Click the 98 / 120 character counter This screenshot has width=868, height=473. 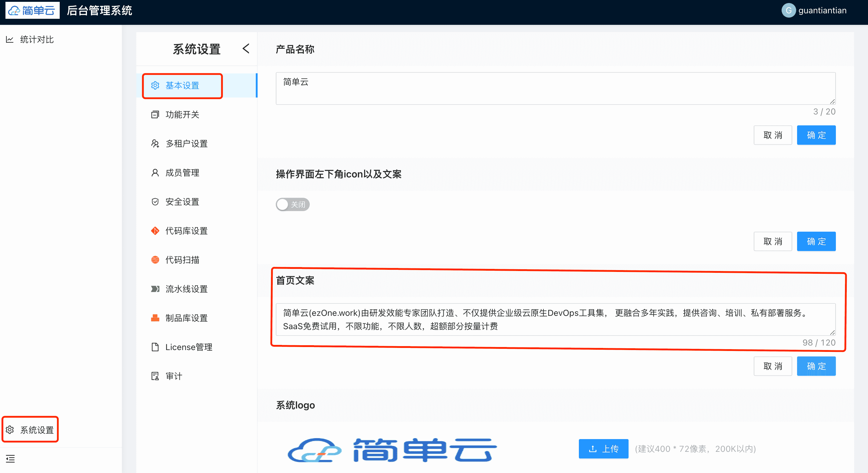click(x=819, y=342)
